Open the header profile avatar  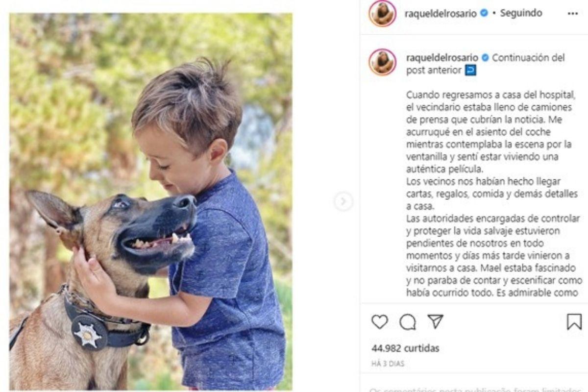click(x=383, y=13)
